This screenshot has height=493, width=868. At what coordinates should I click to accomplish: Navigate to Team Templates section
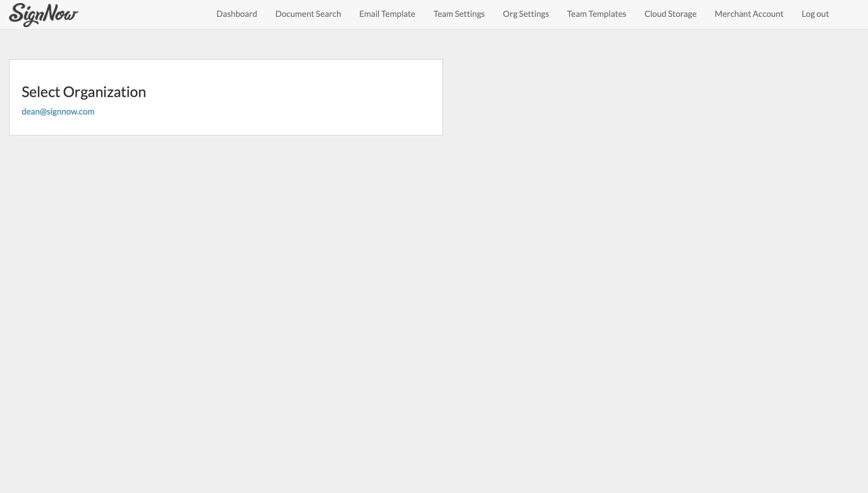click(x=596, y=14)
